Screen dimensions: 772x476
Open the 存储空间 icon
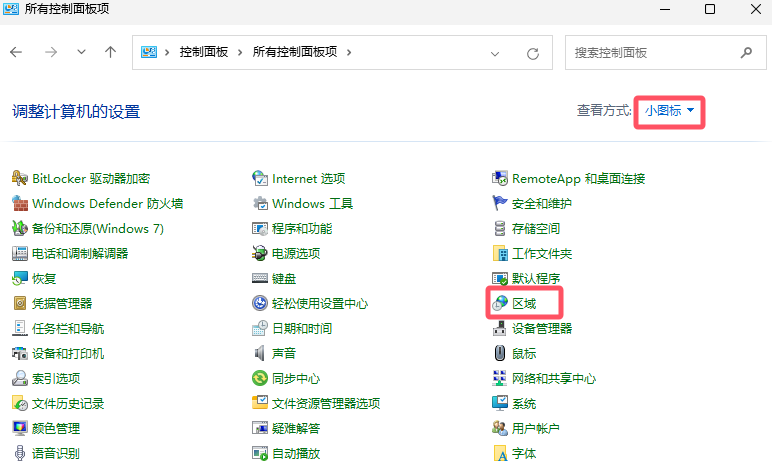(500, 228)
